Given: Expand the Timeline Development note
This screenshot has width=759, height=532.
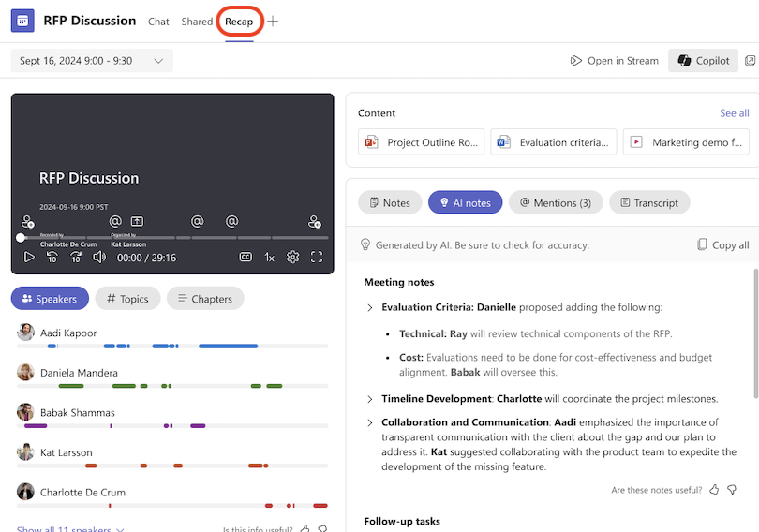Looking at the screenshot, I should (x=370, y=399).
